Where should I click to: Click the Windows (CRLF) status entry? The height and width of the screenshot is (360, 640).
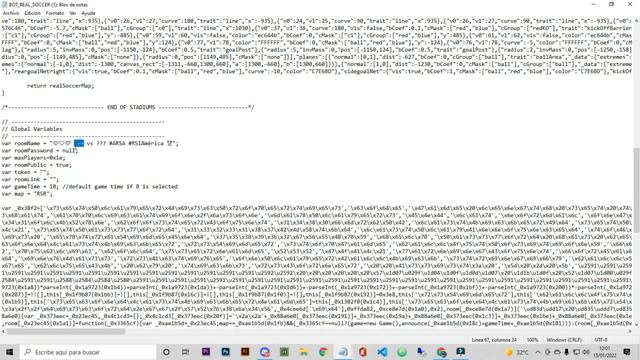564,340
